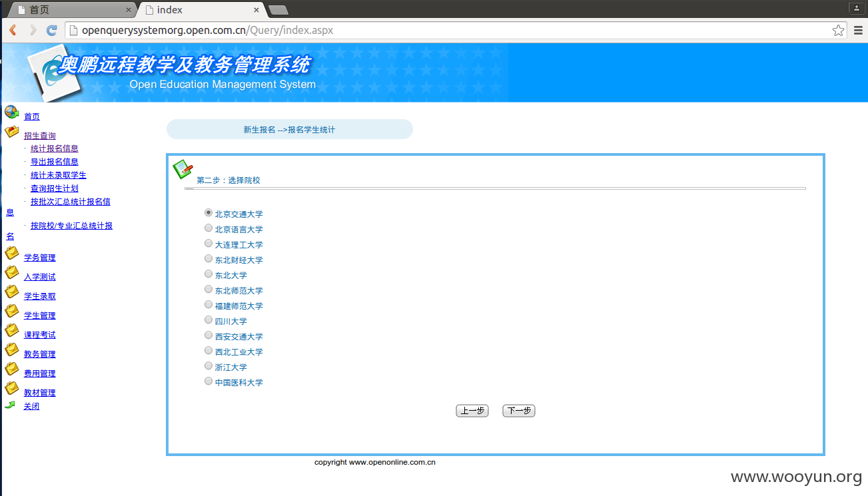Go back with 上一步 button
This screenshot has height=496, width=868.
(x=472, y=411)
